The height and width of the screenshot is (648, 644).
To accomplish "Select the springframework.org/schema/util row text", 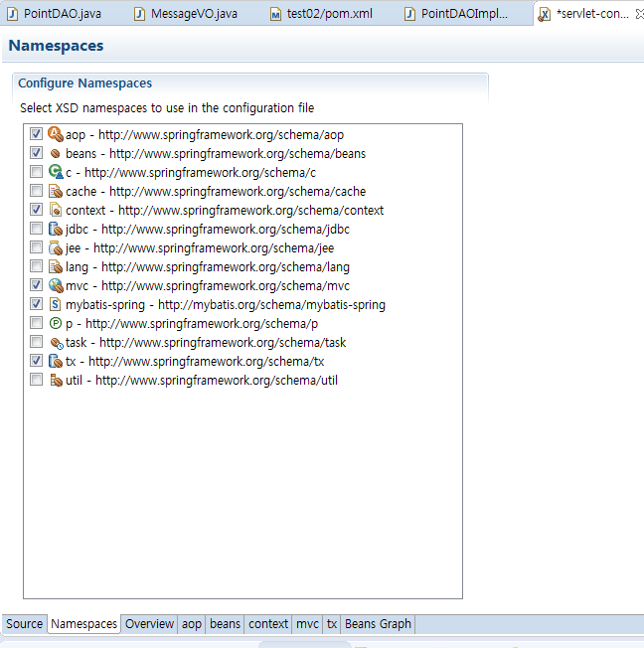I will tap(202, 381).
